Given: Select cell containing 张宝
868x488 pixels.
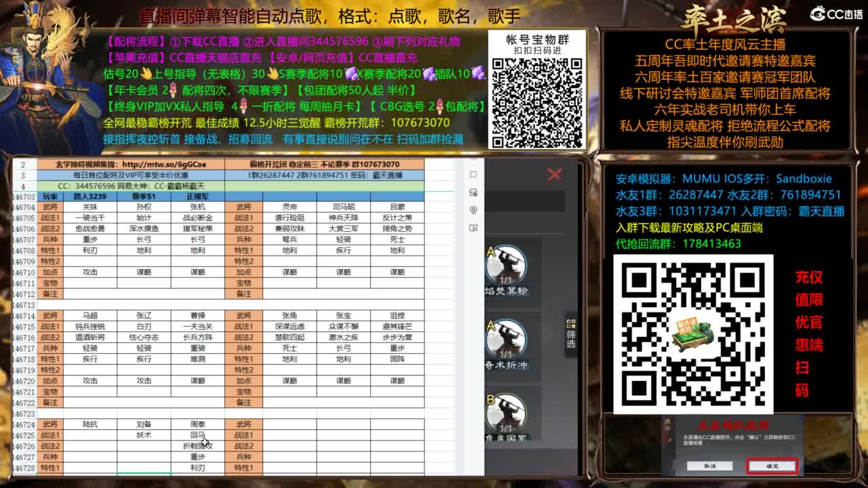Looking at the screenshot, I should point(344,315).
